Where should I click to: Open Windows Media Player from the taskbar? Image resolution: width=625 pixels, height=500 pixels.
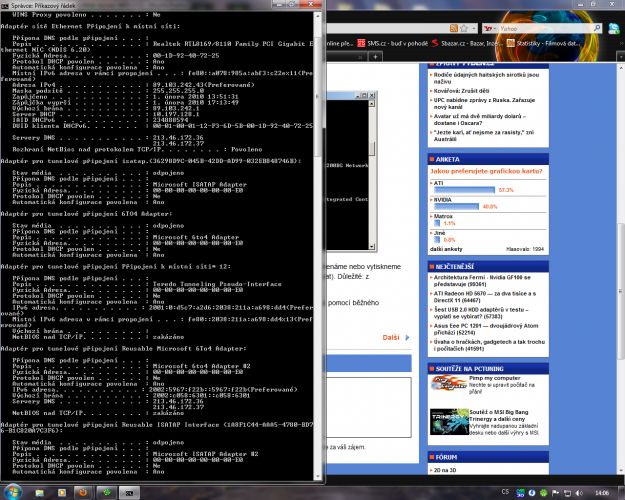[61, 493]
